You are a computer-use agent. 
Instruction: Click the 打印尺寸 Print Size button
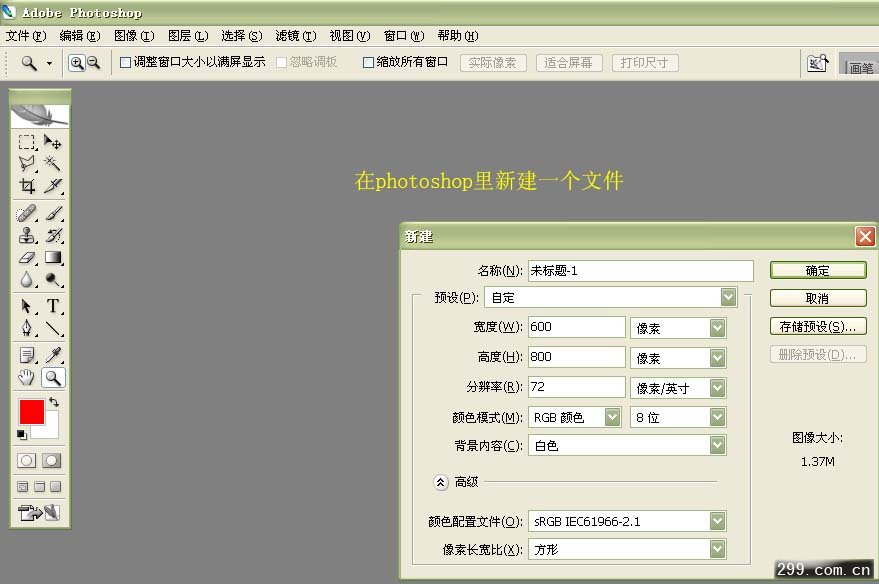pyautogui.click(x=645, y=63)
